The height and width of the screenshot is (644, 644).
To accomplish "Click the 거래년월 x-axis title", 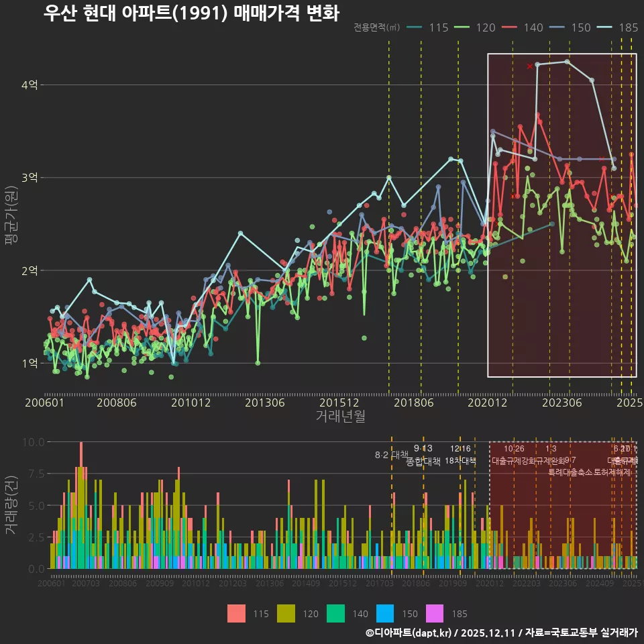I will pos(341,417).
